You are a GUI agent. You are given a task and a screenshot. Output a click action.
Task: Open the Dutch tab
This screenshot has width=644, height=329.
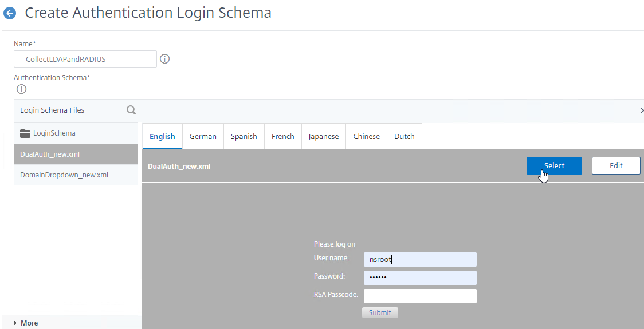point(404,137)
